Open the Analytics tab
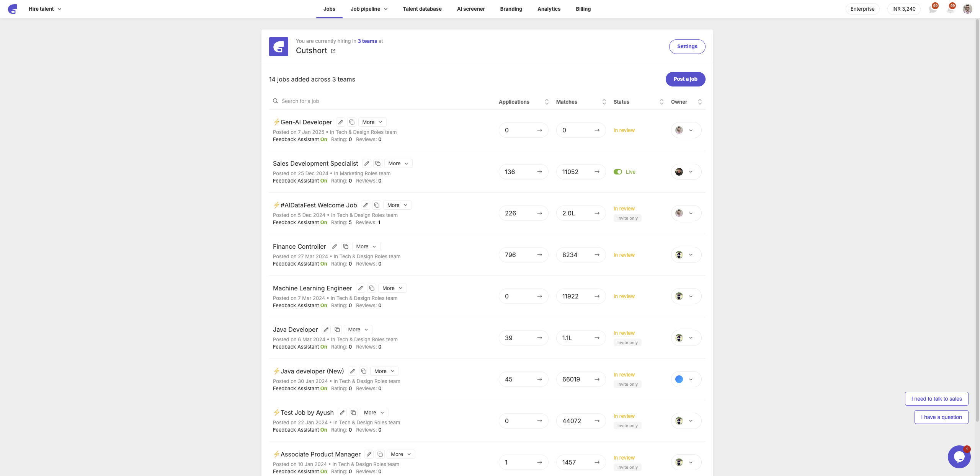Viewport: 980px width, 476px height. click(549, 9)
